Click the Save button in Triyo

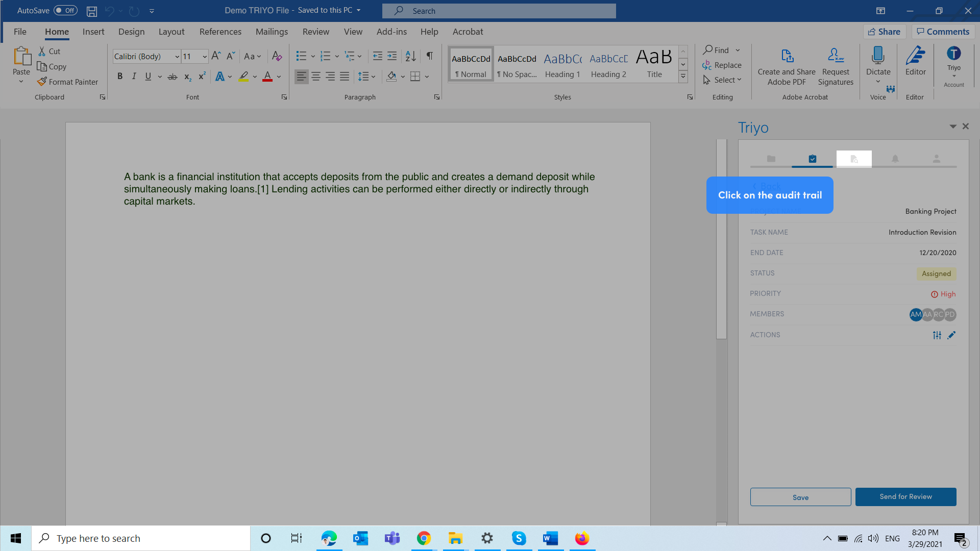click(x=800, y=497)
